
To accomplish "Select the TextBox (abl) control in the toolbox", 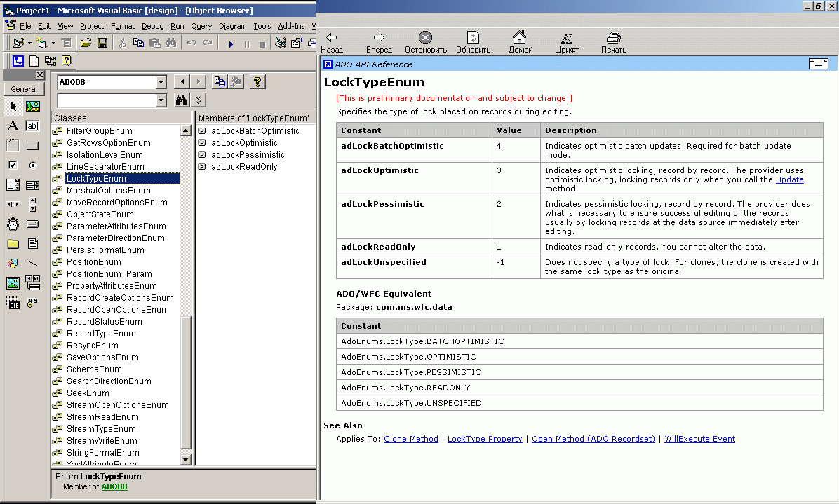I will [x=33, y=125].
